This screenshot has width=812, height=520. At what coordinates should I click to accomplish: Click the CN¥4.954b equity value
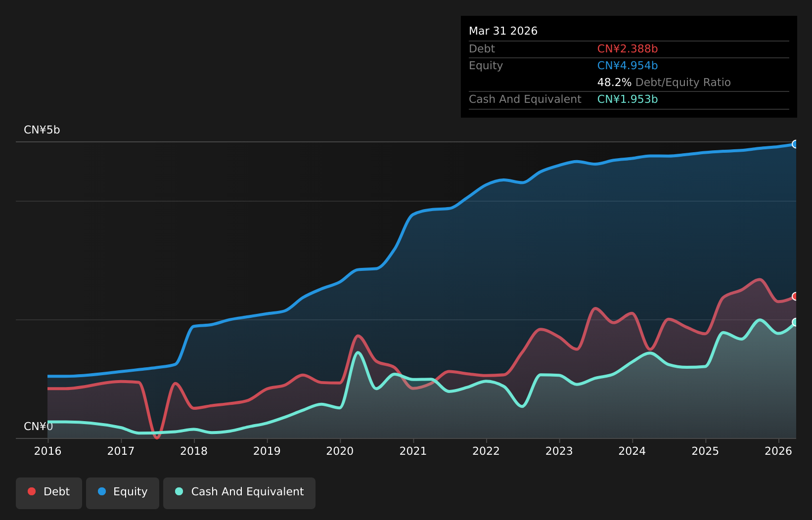tap(628, 66)
